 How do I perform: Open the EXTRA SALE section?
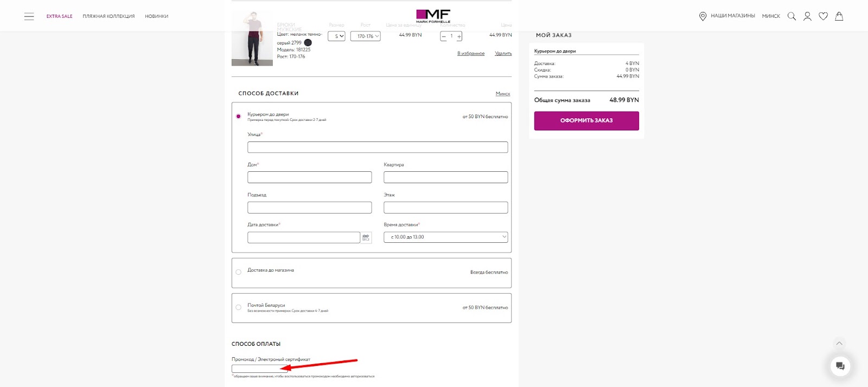point(59,16)
